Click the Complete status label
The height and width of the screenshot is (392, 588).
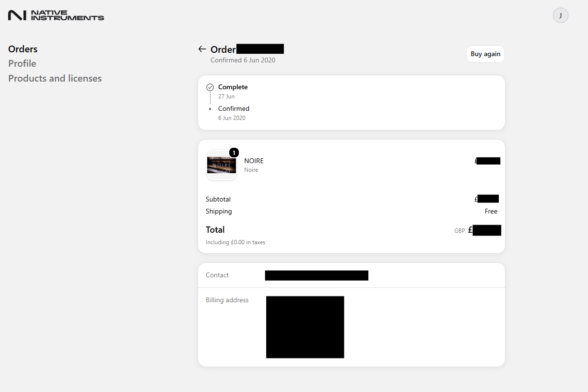pyautogui.click(x=233, y=87)
